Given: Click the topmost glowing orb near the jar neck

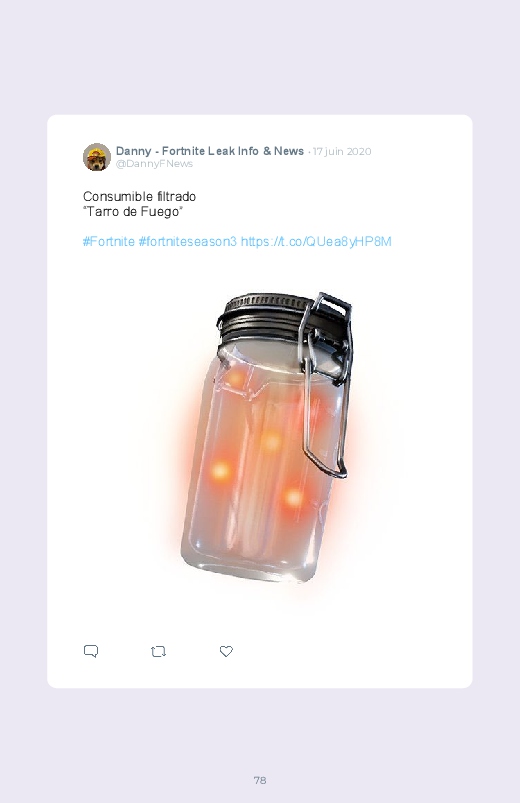Looking at the screenshot, I should [236, 378].
